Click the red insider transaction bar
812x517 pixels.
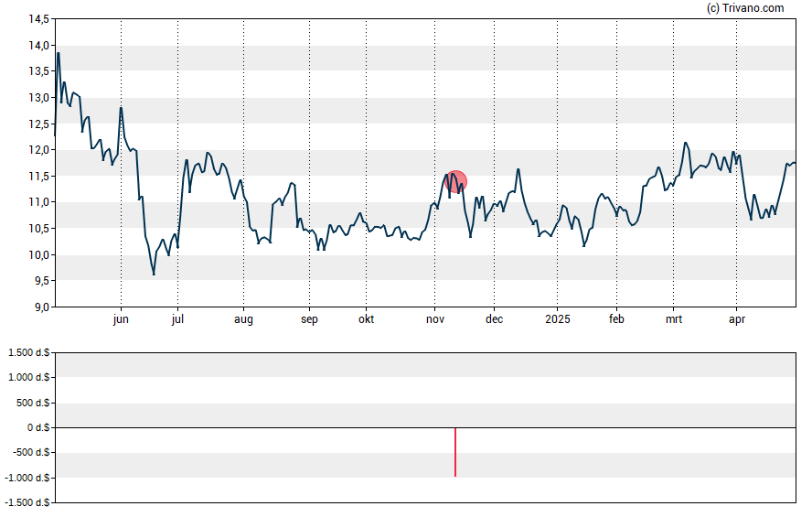pos(455,452)
